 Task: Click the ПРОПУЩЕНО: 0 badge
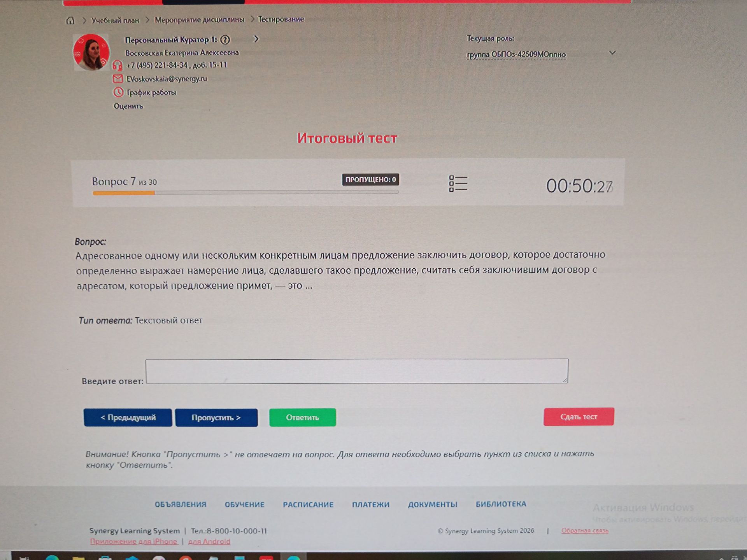click(x=370, y=179)
